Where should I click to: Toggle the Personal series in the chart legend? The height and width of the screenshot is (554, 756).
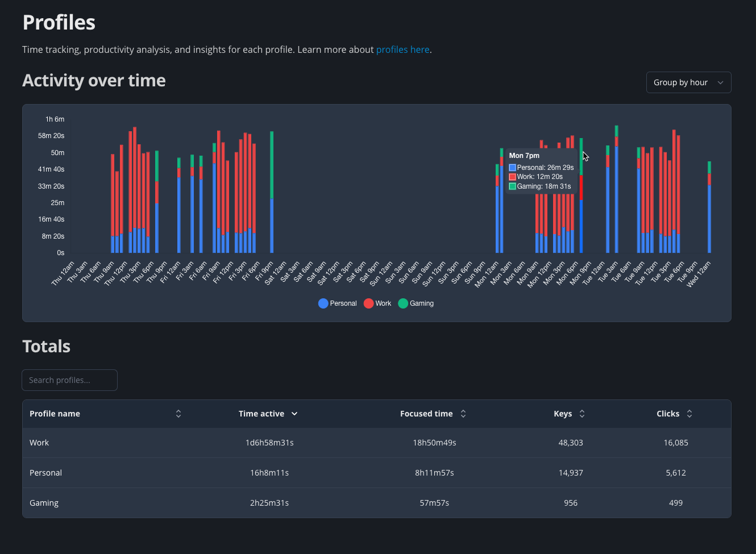(337, 303)
